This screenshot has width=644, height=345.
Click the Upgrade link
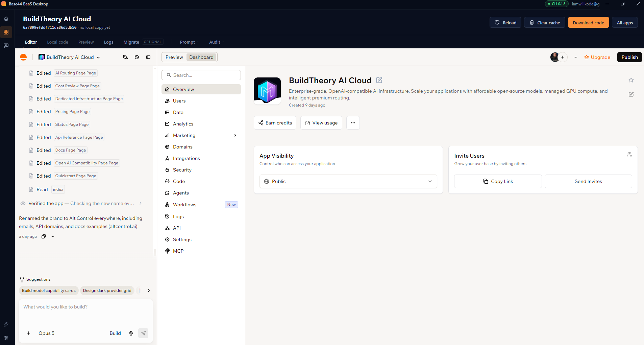click(597, 57)
